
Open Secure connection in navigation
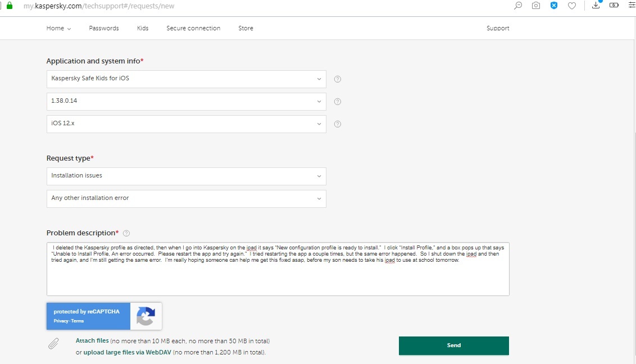coord(193,28)
